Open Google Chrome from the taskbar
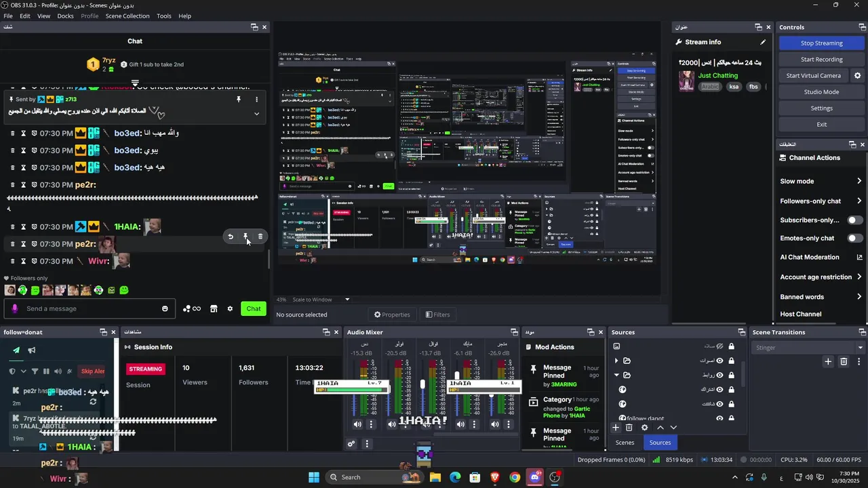The height and width of the screenshot is (488, 868). pyautogui.click(x=515, y=477)
